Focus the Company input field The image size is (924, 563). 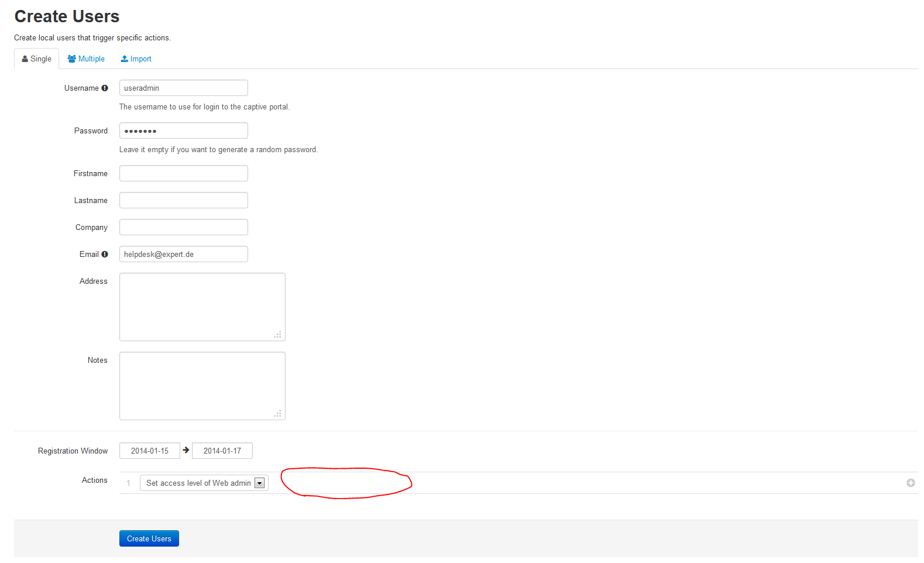point(183,228)
